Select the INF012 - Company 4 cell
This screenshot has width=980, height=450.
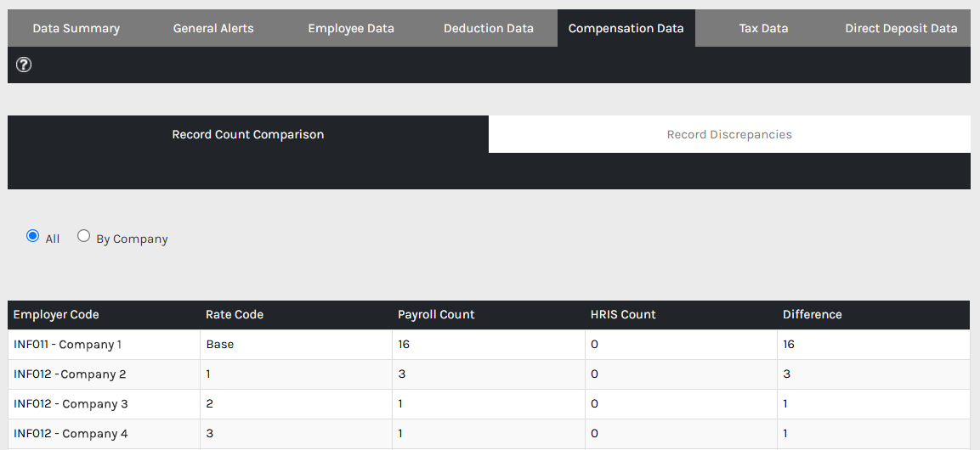[x=104, y=434]
